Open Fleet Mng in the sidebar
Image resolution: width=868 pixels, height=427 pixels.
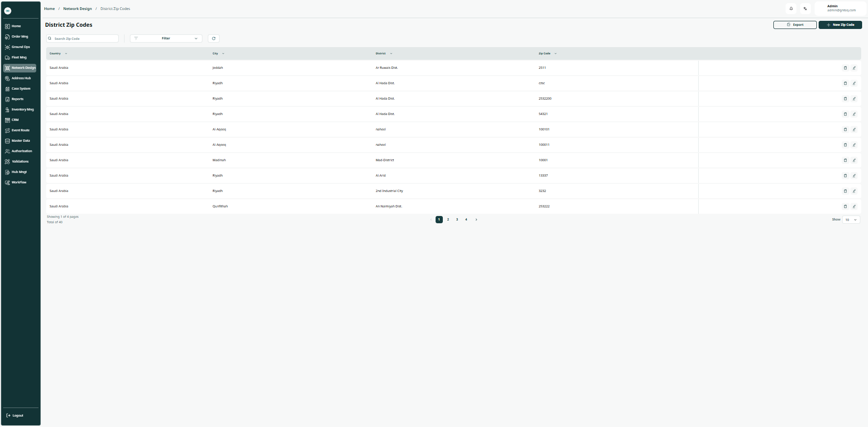(x=19, y=58)
